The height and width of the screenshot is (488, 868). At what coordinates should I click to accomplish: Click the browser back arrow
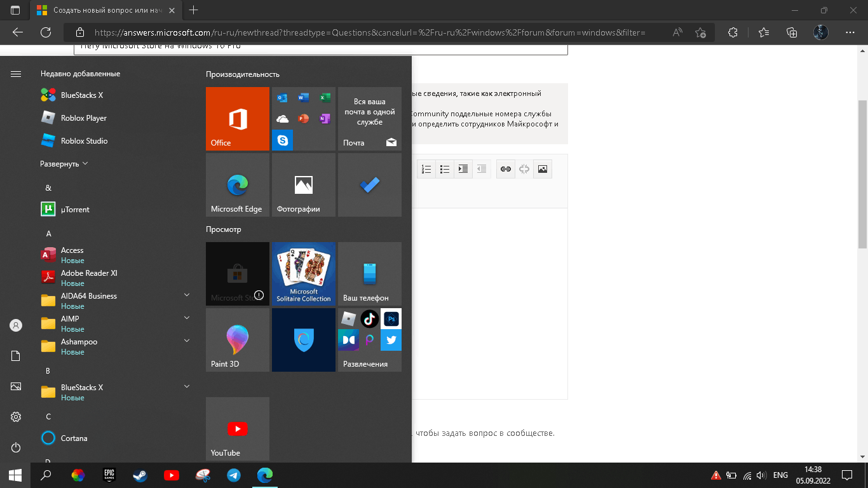[x=18, y=32]
